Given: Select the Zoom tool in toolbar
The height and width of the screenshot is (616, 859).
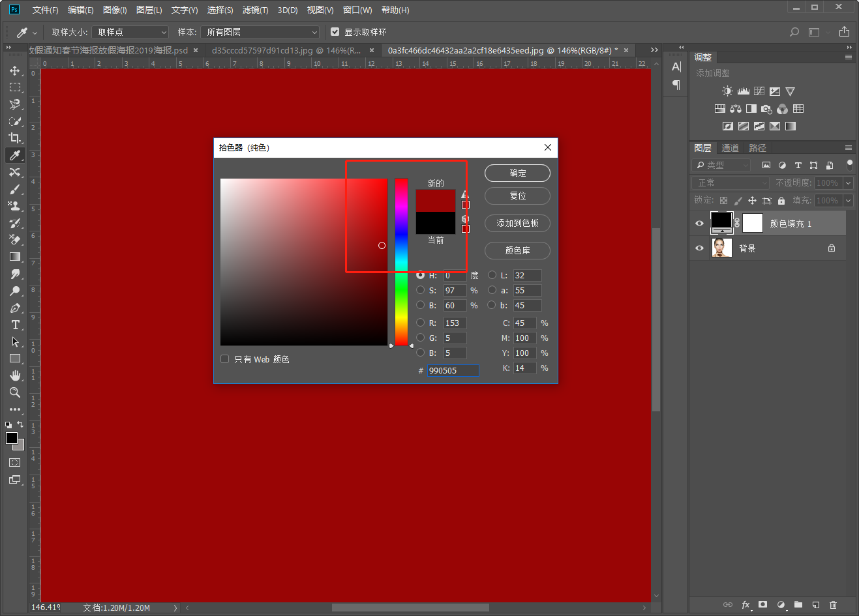Looking at the screenshot, I should [15, 392].
